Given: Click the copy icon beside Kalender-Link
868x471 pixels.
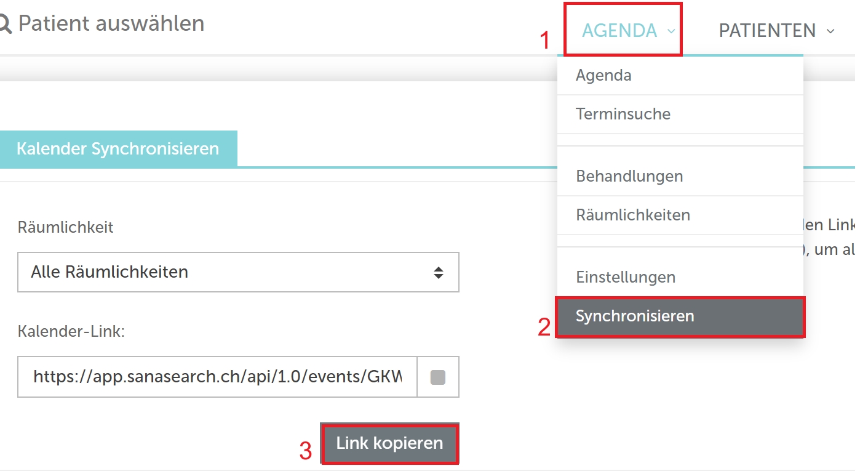Looking at the screenshot, I should coord(438,377).
